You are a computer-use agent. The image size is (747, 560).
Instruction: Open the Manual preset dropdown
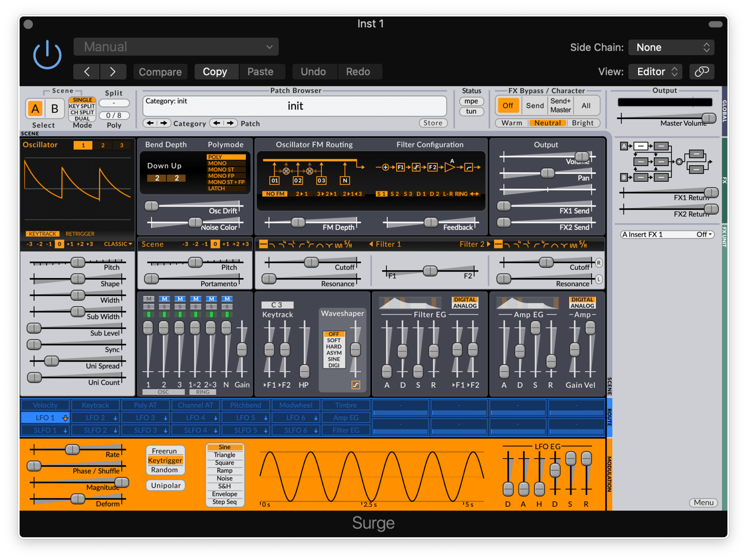(x=176, y=47)
